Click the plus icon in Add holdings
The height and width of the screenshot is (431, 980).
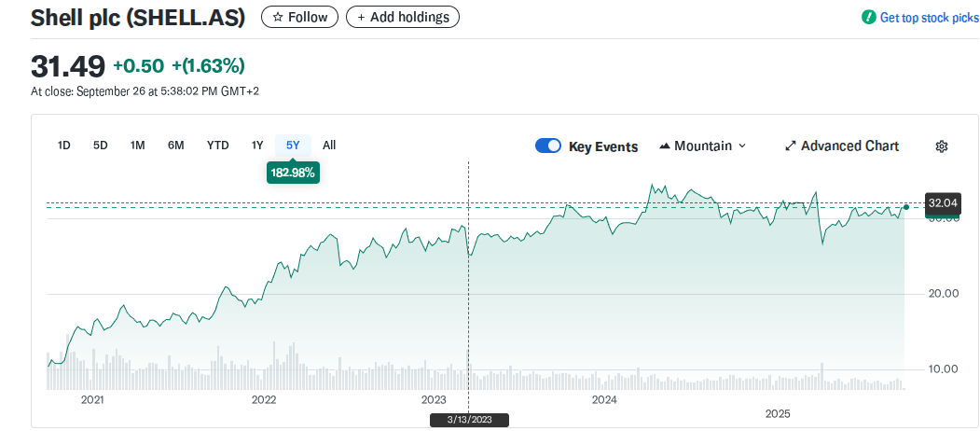pyautogui.click(x=361, y=17)
